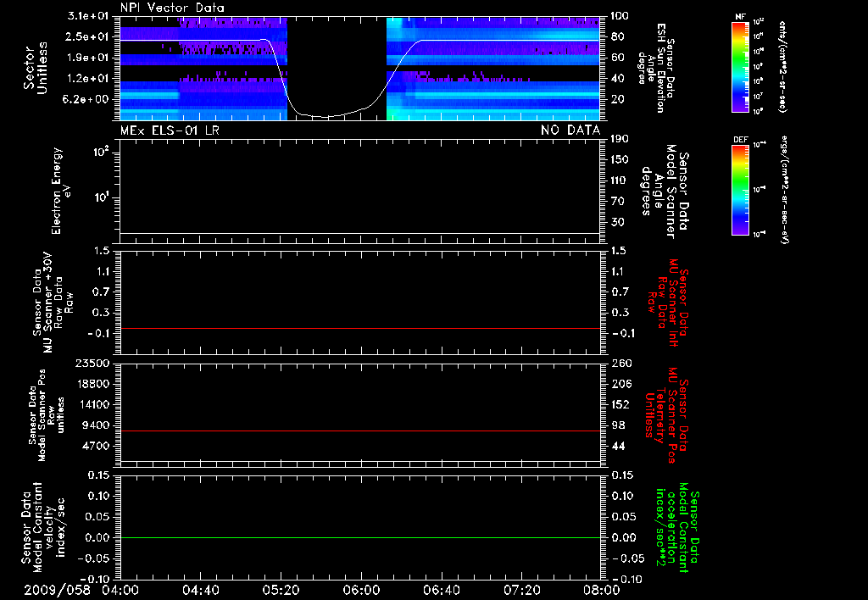Click the black data gap in NPI spectrogram
Screen dimensions: 868x600
(x=337, y=59)
